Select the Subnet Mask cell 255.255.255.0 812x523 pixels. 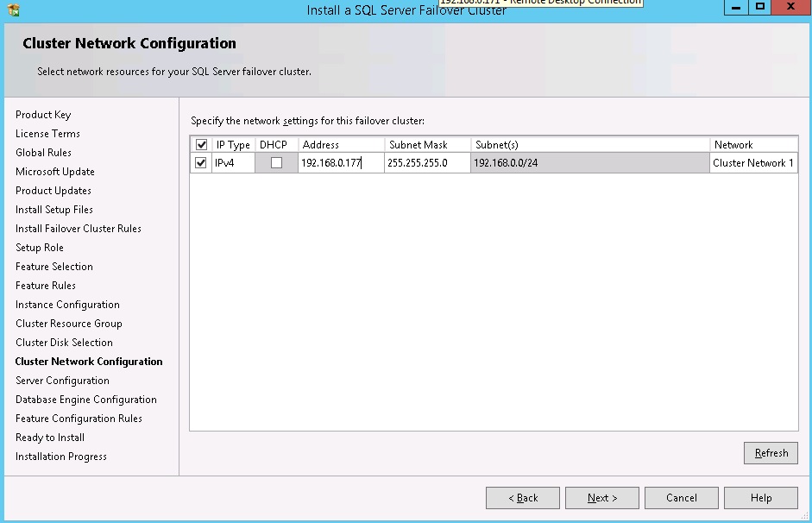tap(427, 162)
